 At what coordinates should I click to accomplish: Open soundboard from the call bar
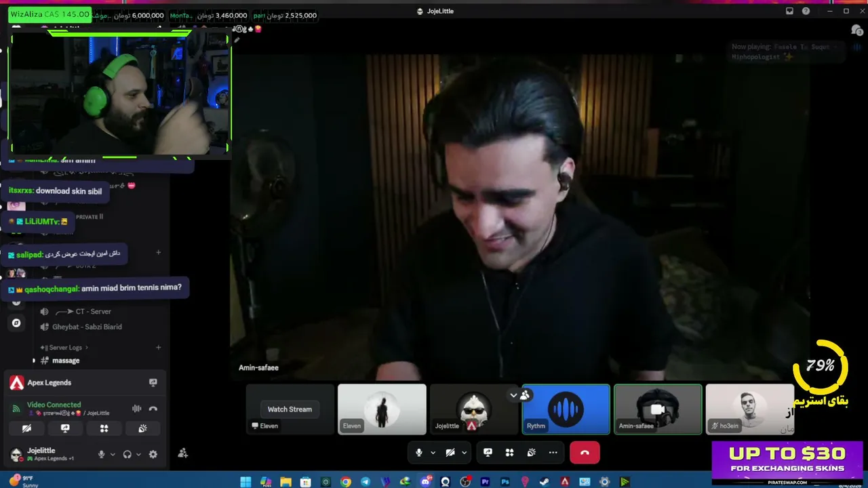point(531,453)
